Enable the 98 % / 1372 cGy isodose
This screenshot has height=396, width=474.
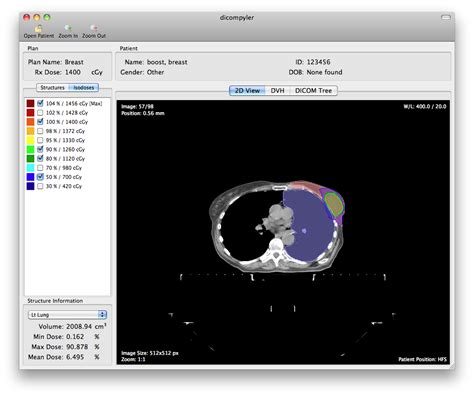(x=40, y=131)
